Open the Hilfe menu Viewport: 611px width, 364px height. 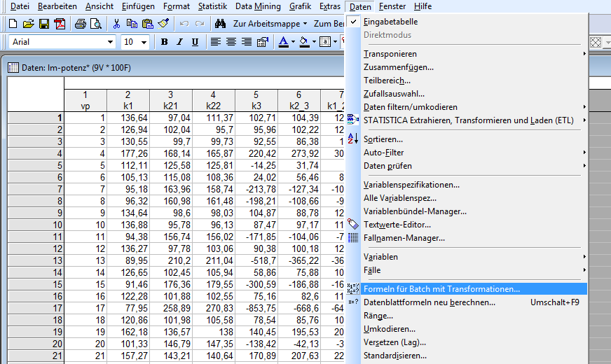[423, 6]
